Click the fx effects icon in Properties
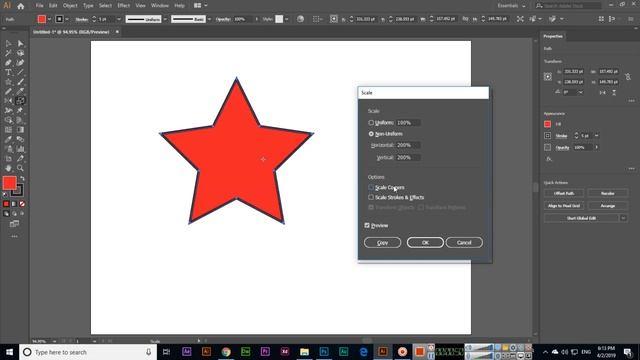 click(x=549, y=159)
